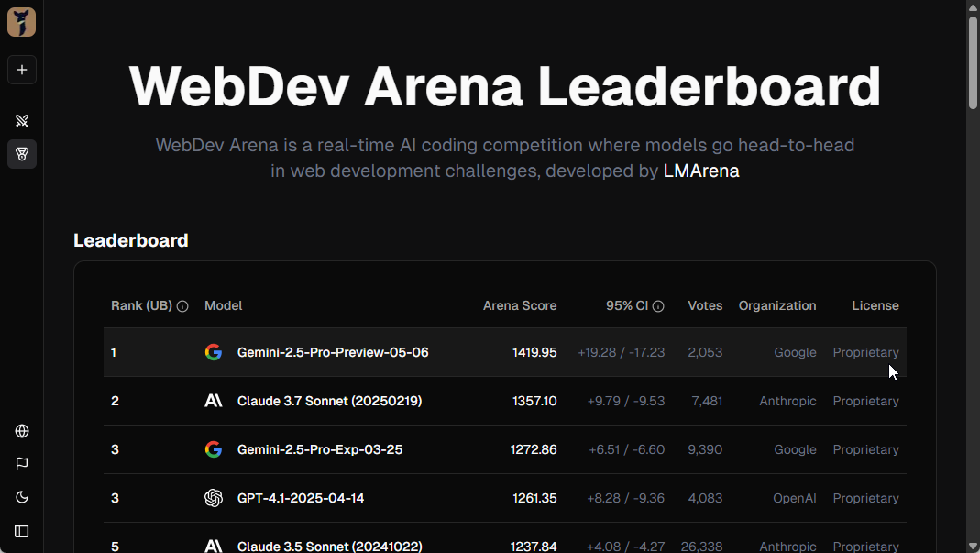Click the globe icon in the sidebar
Screen dimensions: 980x553
[x=21, y=431]
